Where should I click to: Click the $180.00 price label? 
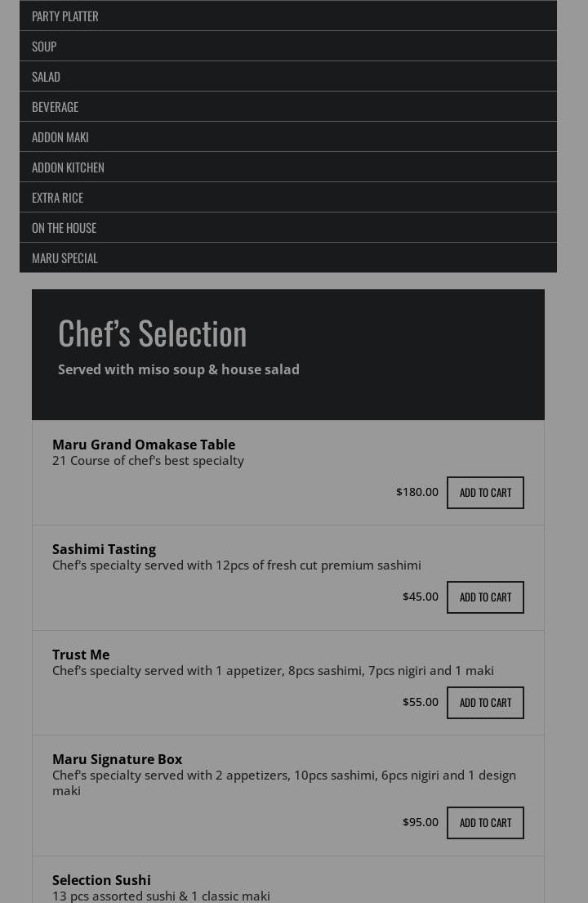[417, 492]
